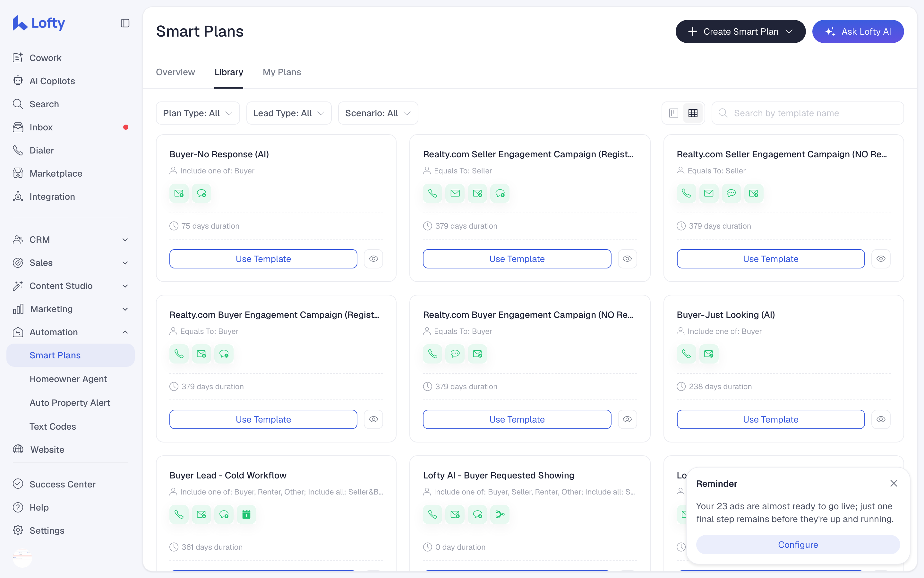The height and width of the screenshot is (578, 924).
Task: Click the workflow branch icon in Lofty AI - Buyer Requested Showing
Action: [500, 514]
